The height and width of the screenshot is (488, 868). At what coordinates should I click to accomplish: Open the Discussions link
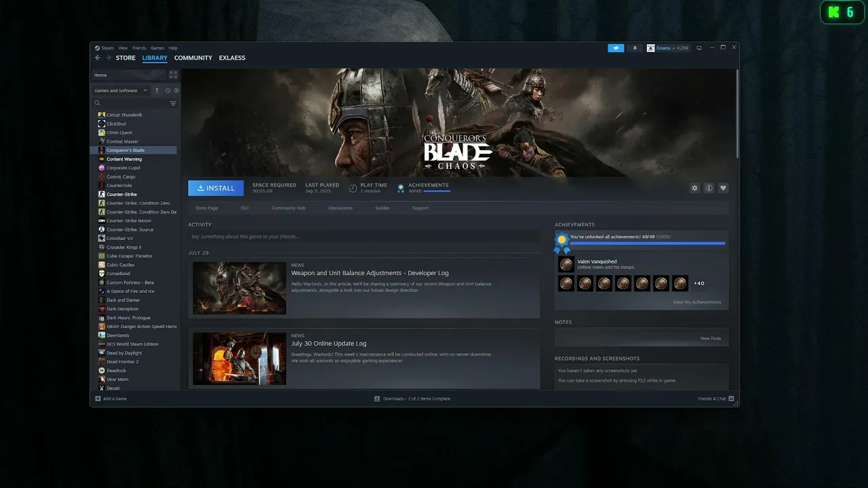340,208
